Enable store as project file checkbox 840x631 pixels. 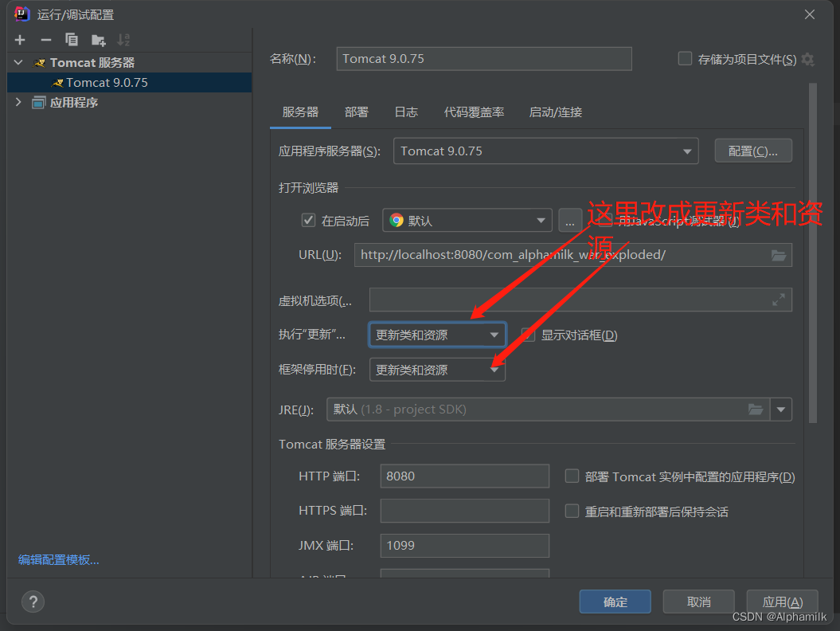point(685,58)
